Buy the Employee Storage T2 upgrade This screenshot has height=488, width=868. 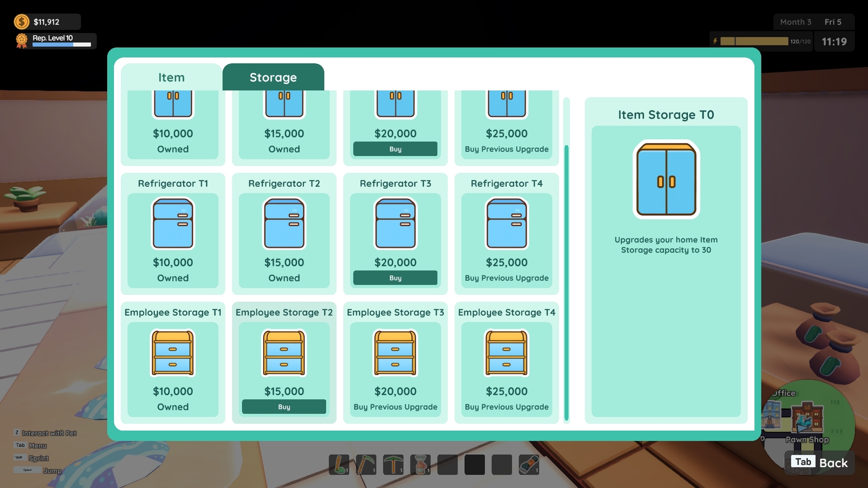[x=284, y=407]
